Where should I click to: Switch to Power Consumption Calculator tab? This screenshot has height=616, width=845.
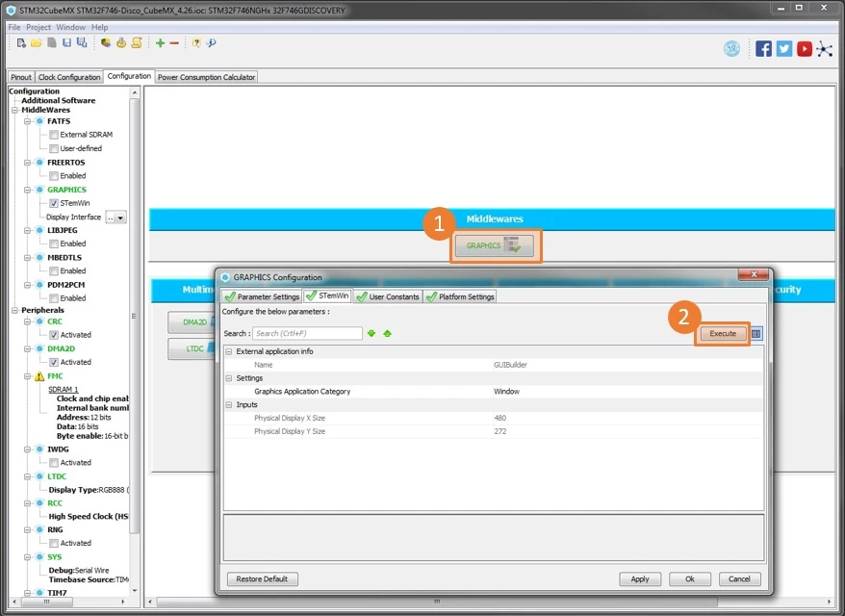pos(206,77)
